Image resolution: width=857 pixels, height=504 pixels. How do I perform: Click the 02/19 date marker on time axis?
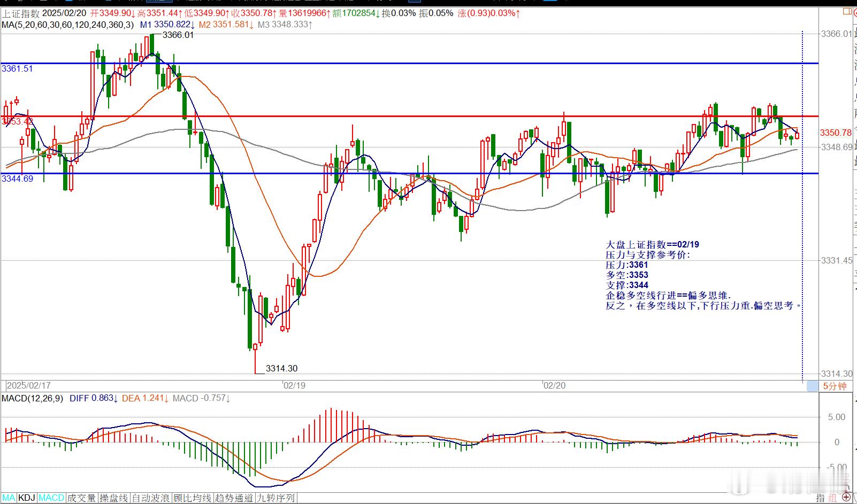coord(294,385)
